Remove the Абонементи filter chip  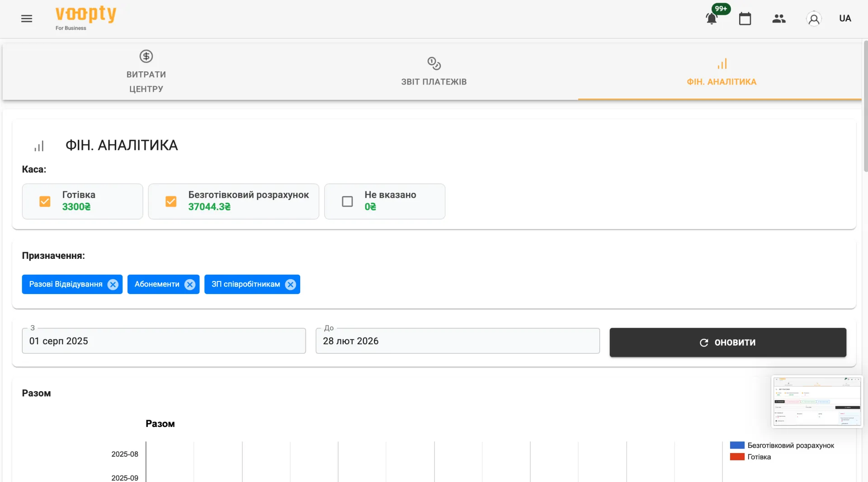pyautogui.click(x=190, y=285)
